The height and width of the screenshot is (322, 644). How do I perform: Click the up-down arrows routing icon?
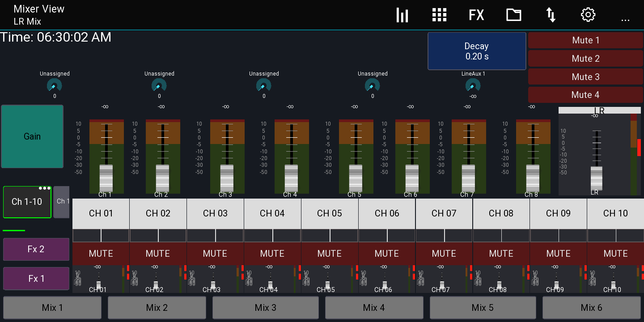coord(551,15)
